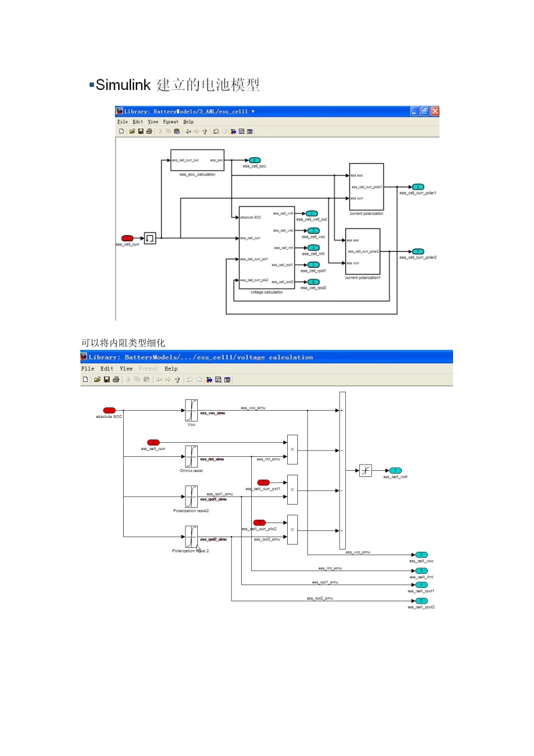
Task: Click New model icon in voltage calculation toolbar
Action: coord(85,380)
